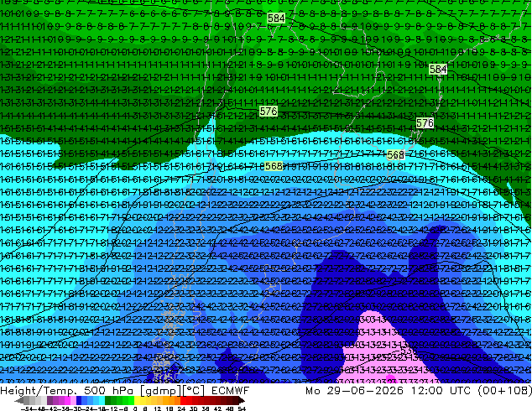Click the '(00+108)' forecast hour text
This screenshot has height=411, width=532.
point(504,390)
